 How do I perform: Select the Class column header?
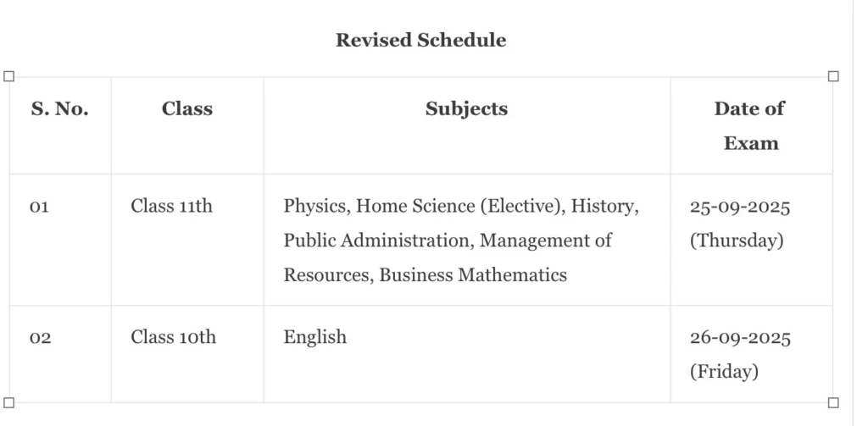[186, 108]
